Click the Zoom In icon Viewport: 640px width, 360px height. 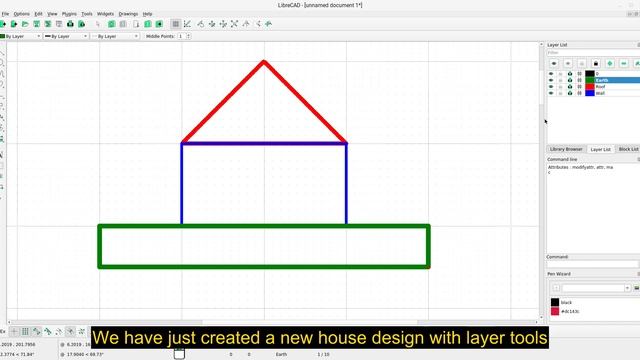tap(212, 24)
